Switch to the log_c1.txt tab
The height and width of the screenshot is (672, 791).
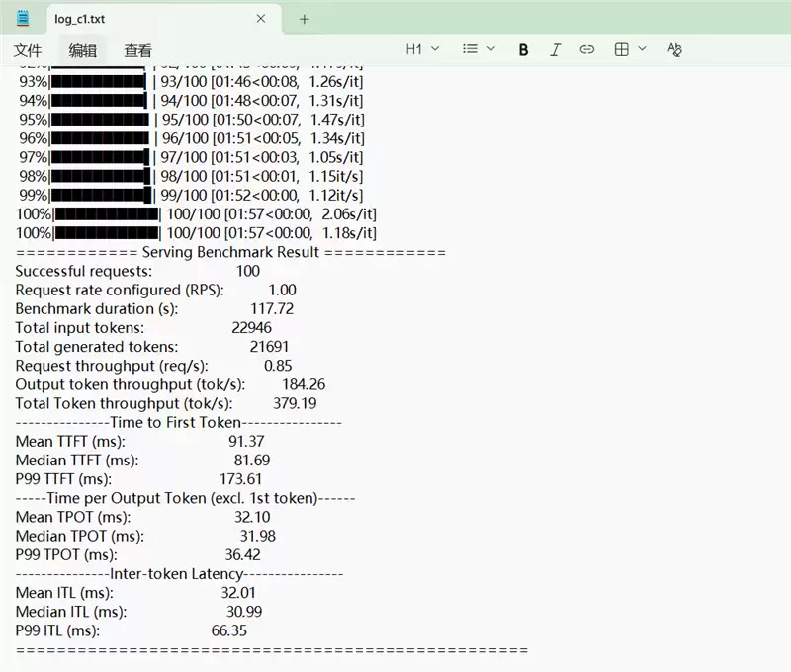point(148,19)
